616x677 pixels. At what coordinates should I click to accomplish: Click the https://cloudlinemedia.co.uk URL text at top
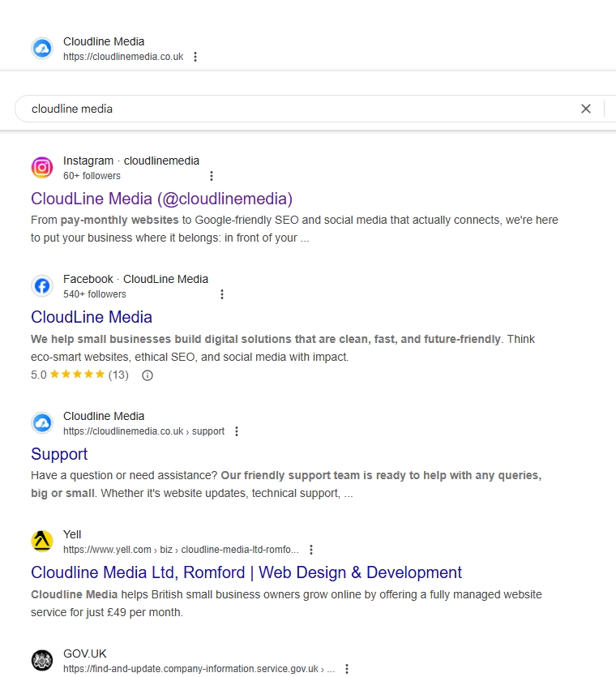(x=123, y=57)
